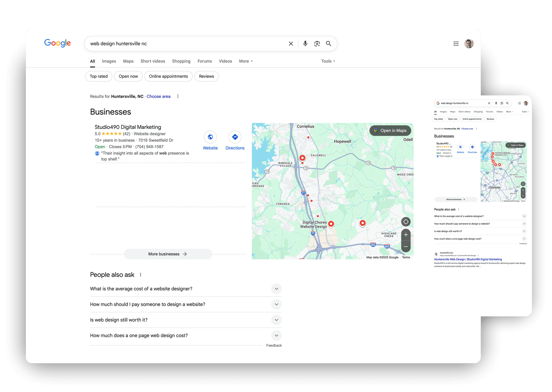Screen dimensions: 552x392
Task: Switch to the Maps tab in large window
Action: click(x=128, y=61)
